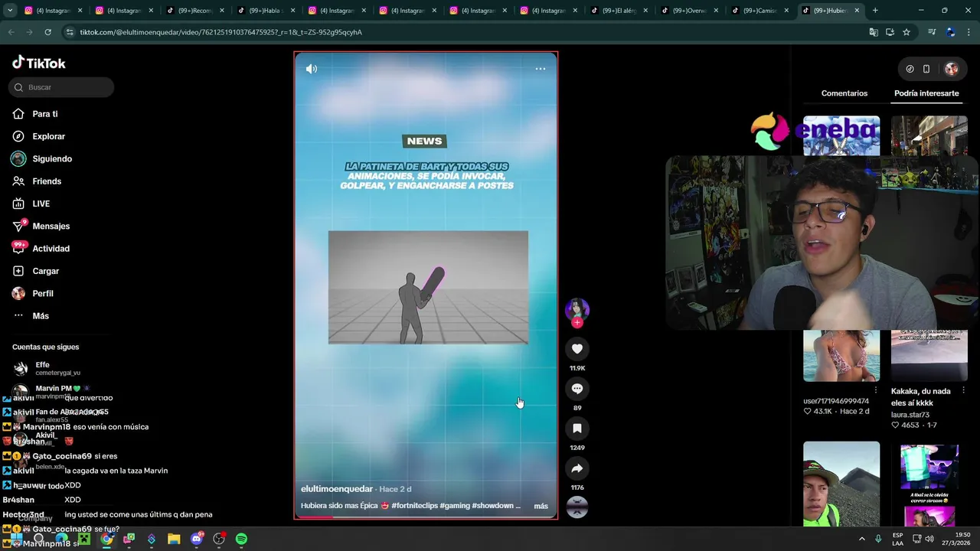Go to Para ti feed
The image size is (980, 551).
coord(44,114)
